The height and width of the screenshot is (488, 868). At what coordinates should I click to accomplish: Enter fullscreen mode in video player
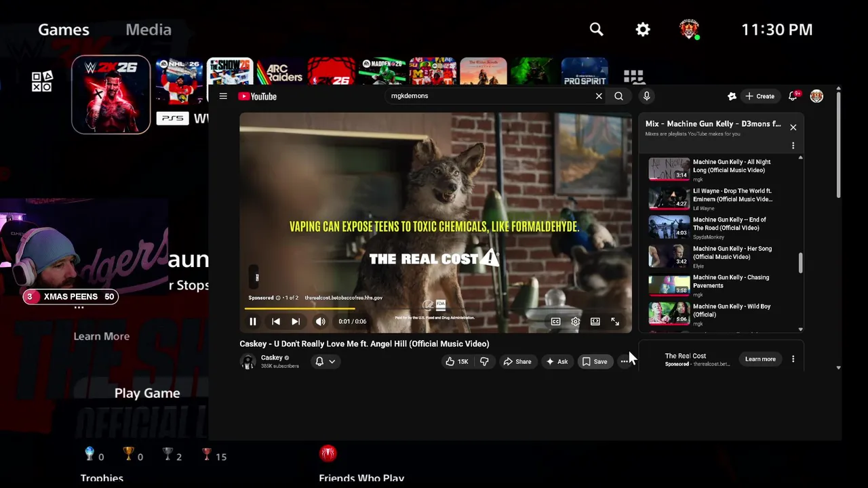point(615,321)
